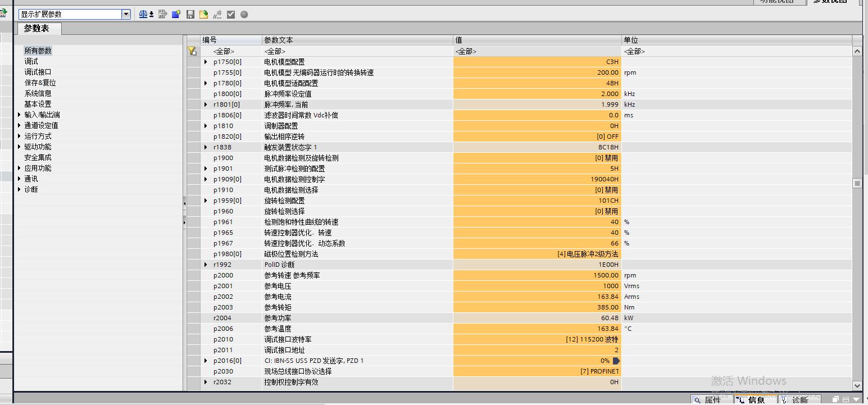Image resolution: width=868 pixels, height=405 pixels.
Task: Click the gray circle status icon in toolbar
Action: pos(244,15)
